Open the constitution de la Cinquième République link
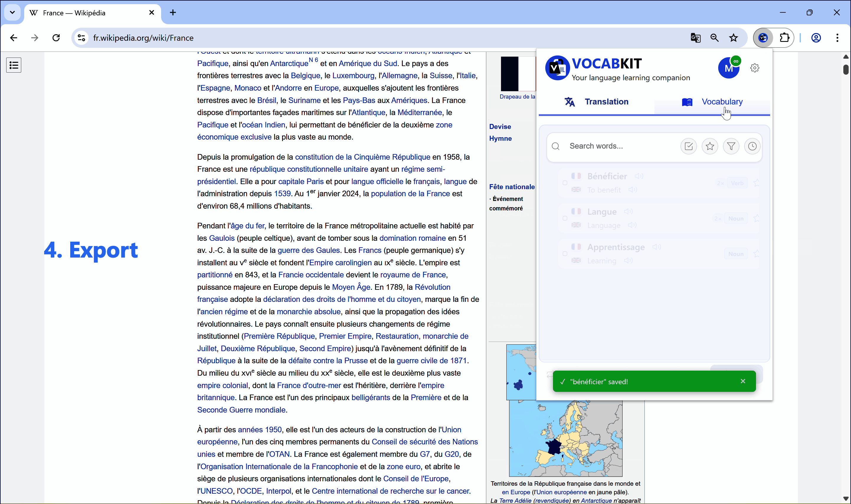The height and width of the screenshot is (504, 851). click(362, 157)
